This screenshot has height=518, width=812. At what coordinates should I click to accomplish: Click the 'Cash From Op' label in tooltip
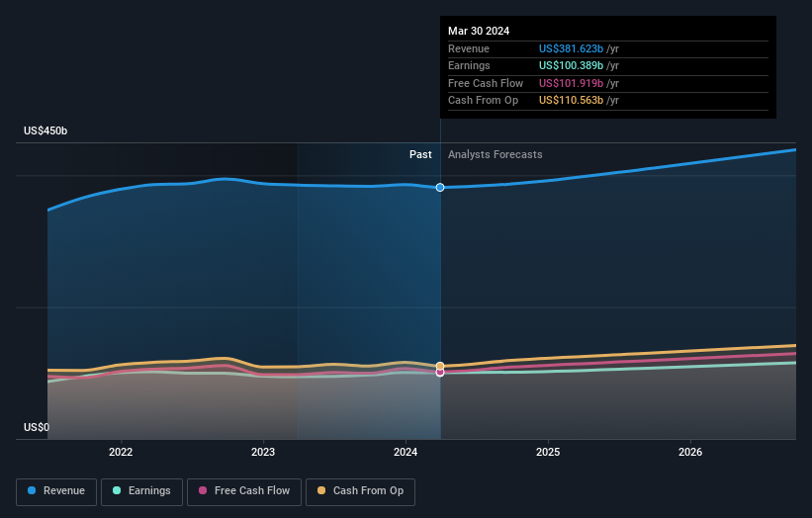click(x=484, y=101)
